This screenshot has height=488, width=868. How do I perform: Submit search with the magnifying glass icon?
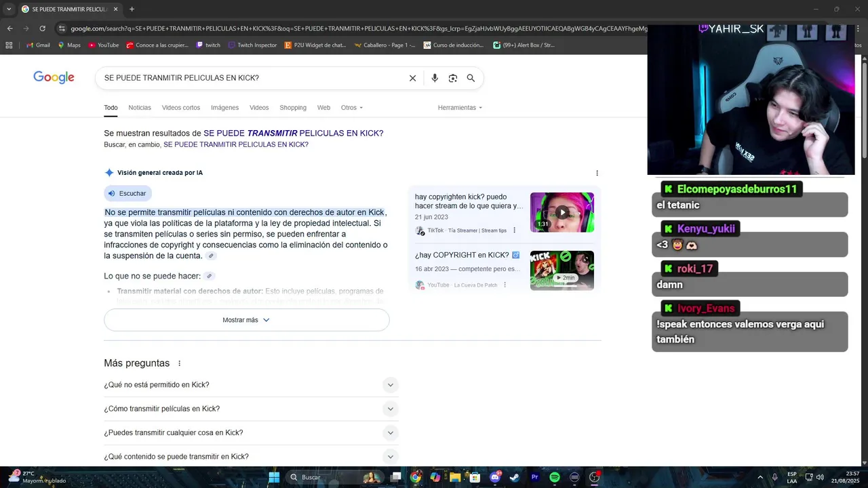pos(471,78)
